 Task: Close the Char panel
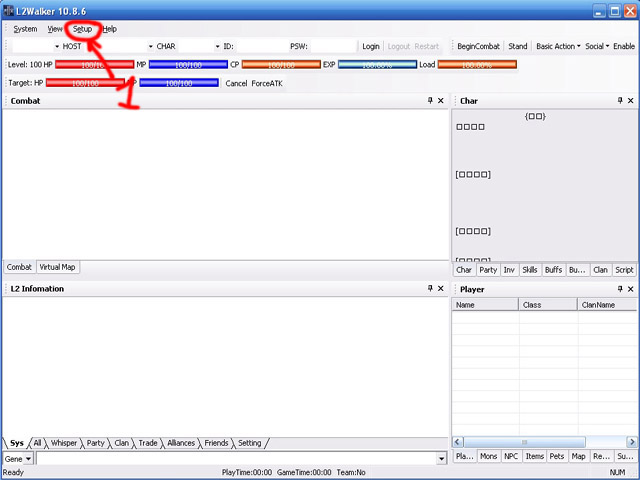631,100
